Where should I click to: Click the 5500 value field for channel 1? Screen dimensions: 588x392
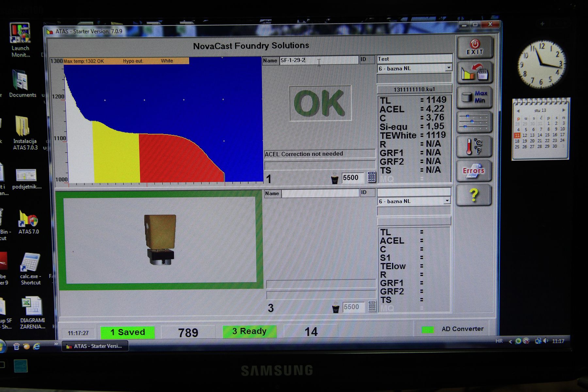tap(353, 177)
